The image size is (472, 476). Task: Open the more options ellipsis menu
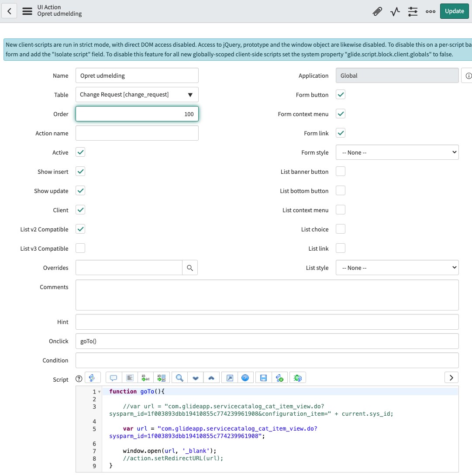tap(431, 11)
